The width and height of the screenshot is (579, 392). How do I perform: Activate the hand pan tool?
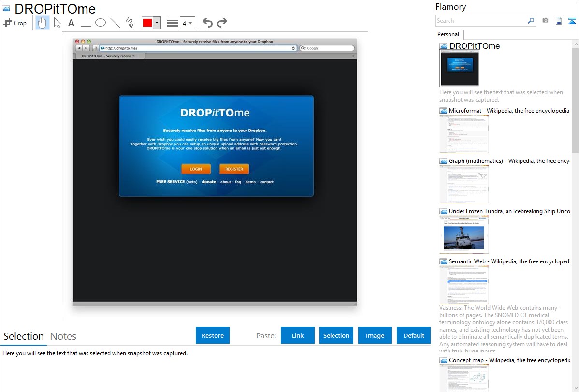pos(43,23)
